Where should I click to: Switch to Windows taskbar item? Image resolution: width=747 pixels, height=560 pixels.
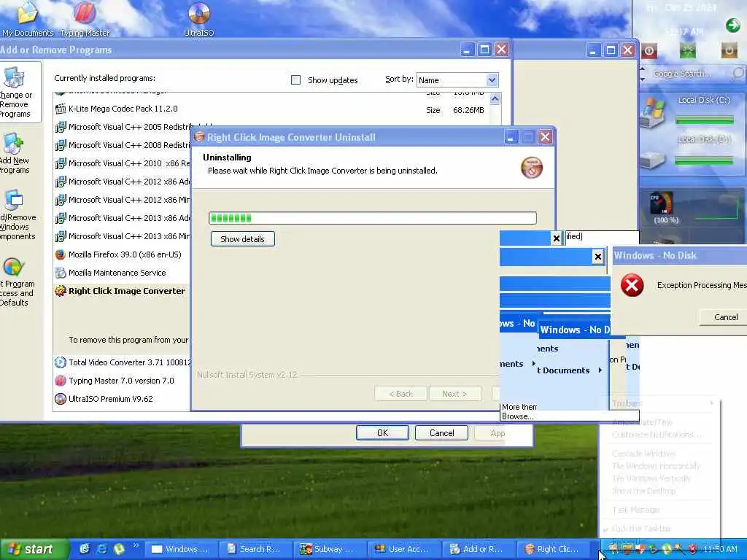coord(181,549)
